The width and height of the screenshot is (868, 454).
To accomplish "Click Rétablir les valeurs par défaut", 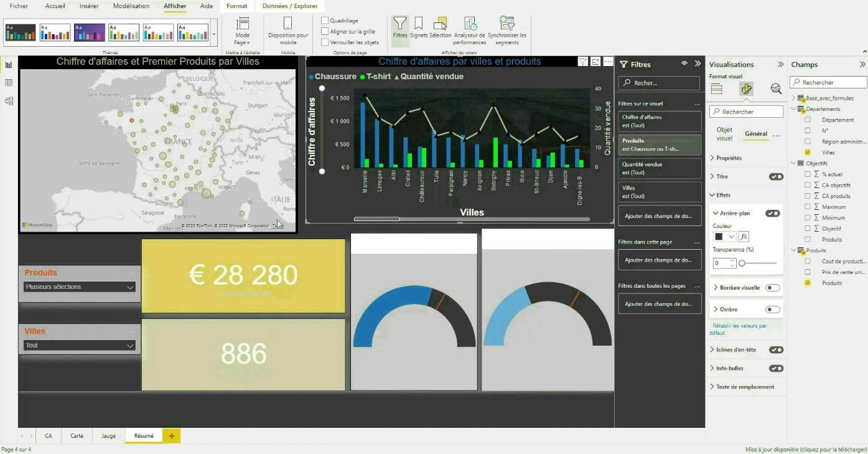I will [x=738, y=329].
